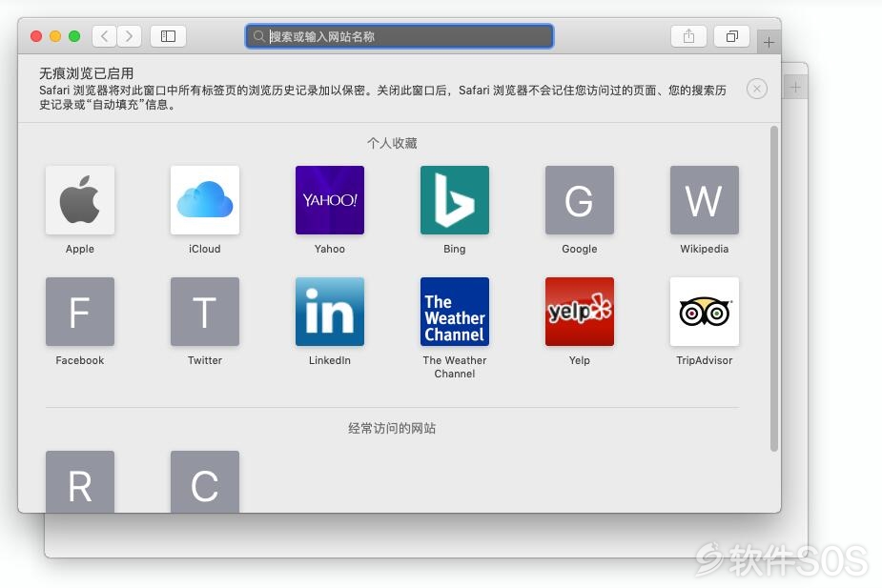The height and width of the screenshot is (588, 882).
Task: Open the frequently visited C tile
Action: 205,482
